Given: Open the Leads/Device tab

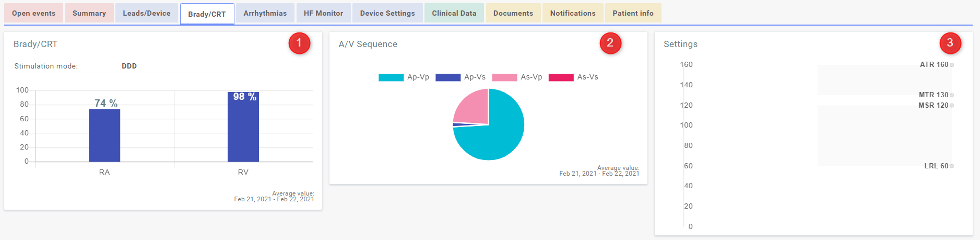Looking at the screenshot, I should point(147,13).
